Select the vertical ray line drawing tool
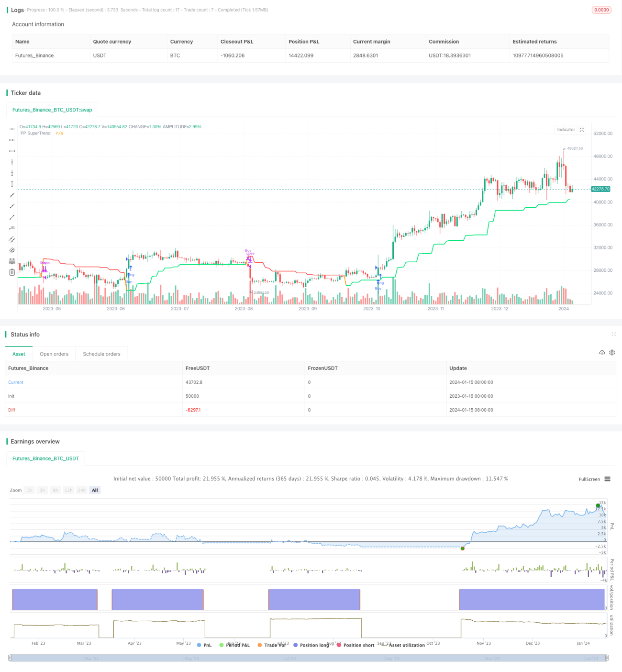The width and height of the screenshot is (622, 672). point(12,173)
